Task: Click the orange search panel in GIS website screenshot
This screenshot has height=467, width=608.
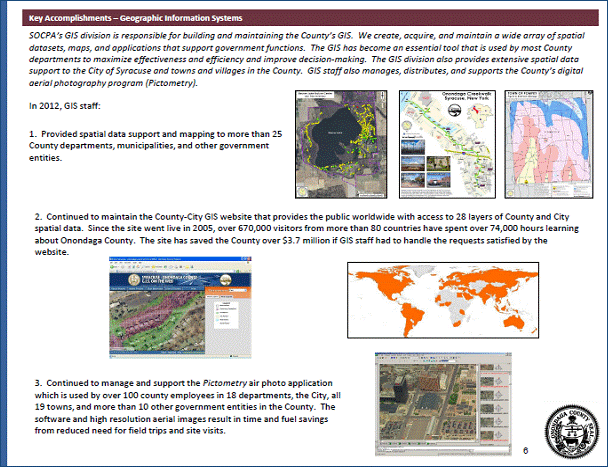Action: pos(228,292)
